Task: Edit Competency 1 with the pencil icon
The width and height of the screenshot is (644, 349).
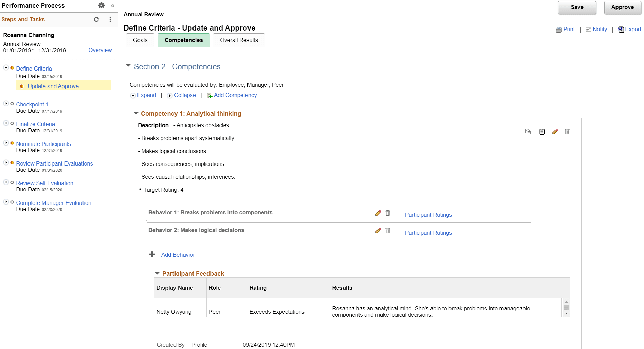Action: pos(555,132)
